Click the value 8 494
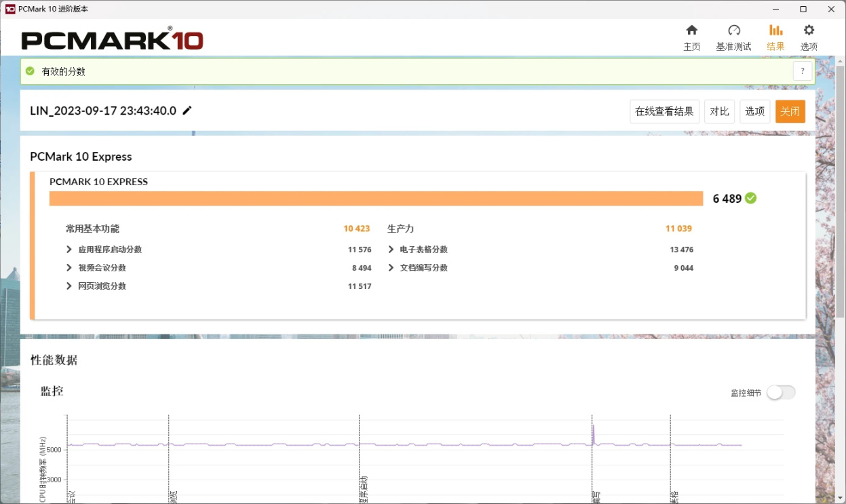The width and height of the screenshot is (846, 504). click(x=362, y=268)
